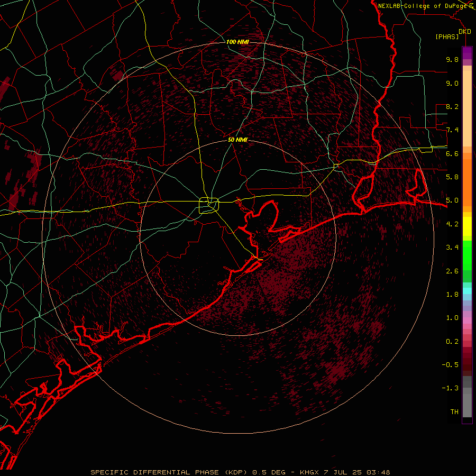Click the "100 NMI" range ring label
The height and width of the screenshot is (476, 476).
coord(237,42)
